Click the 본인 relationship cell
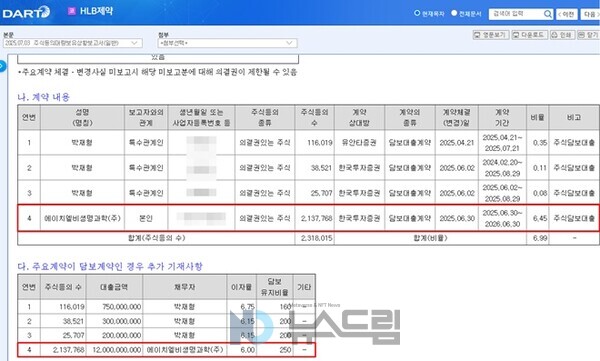 tap(146, 218)
